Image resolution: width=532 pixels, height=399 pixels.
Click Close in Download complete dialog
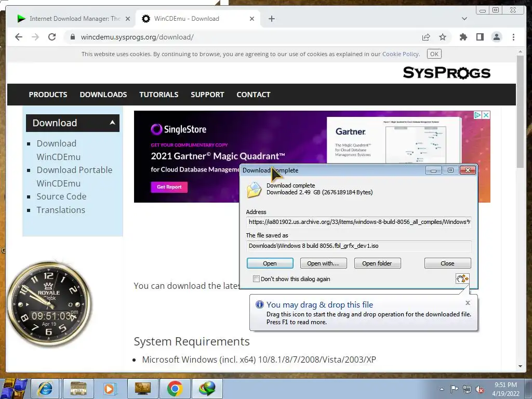point(447,263)
